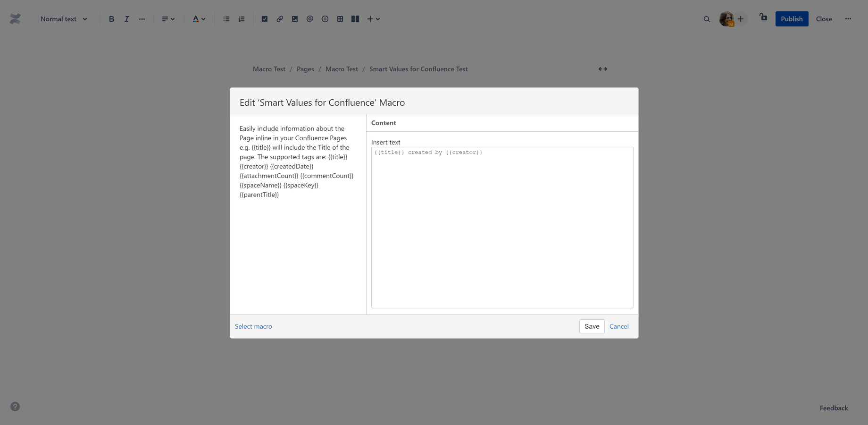
Task: Insert an image or file
Action: pyautogui.click(x=295, y=19)
